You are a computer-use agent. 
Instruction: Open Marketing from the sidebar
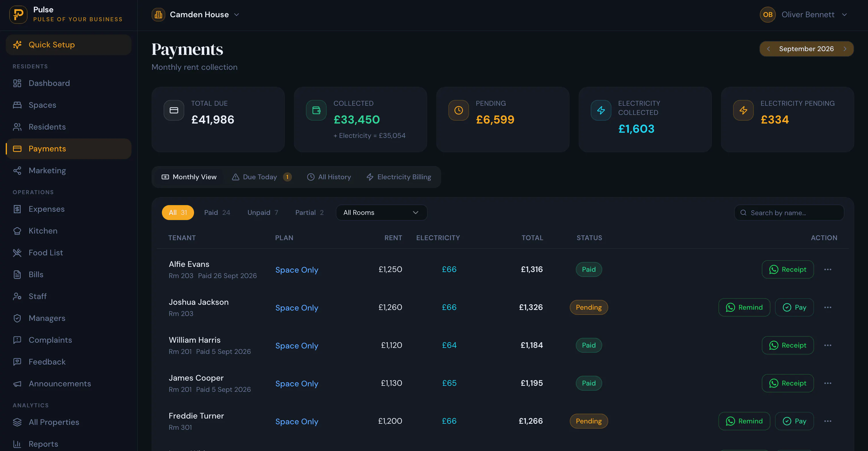68,170
